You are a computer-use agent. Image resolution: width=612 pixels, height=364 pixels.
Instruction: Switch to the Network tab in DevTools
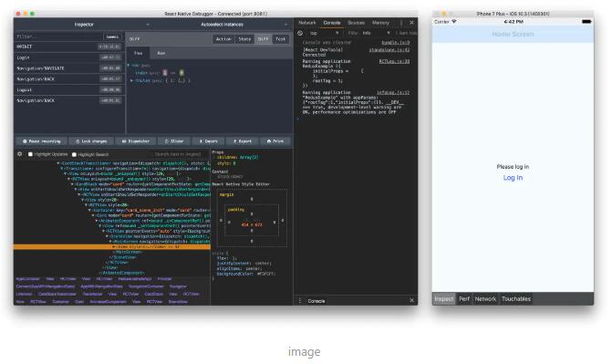coord(307,23)
